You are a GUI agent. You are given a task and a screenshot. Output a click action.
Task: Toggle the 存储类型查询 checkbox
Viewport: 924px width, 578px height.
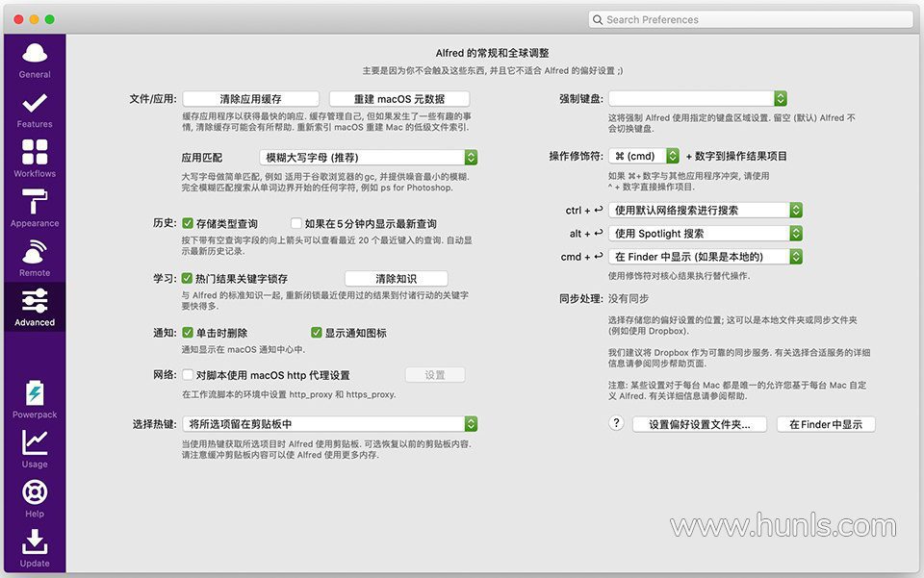(x=189, y=223)
